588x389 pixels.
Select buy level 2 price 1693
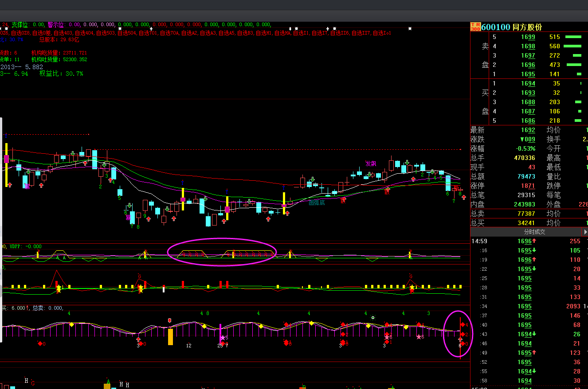528,93
